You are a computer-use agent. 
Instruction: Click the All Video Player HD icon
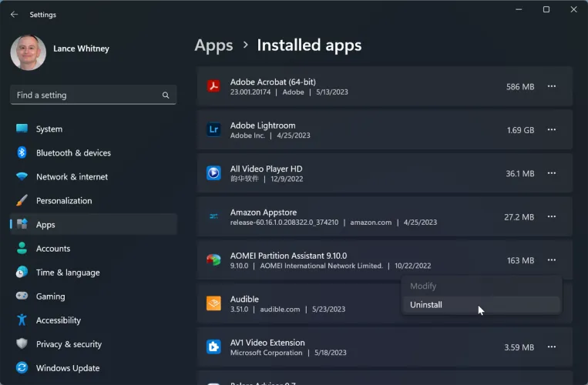pyautogui.click(x=213, y=173)
